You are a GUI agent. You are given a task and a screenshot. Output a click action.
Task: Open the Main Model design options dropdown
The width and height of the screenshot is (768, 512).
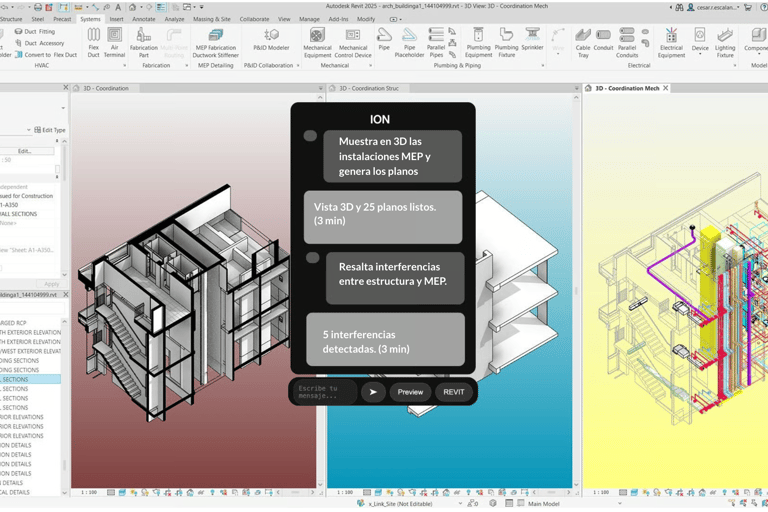click(x=619, y=503)
